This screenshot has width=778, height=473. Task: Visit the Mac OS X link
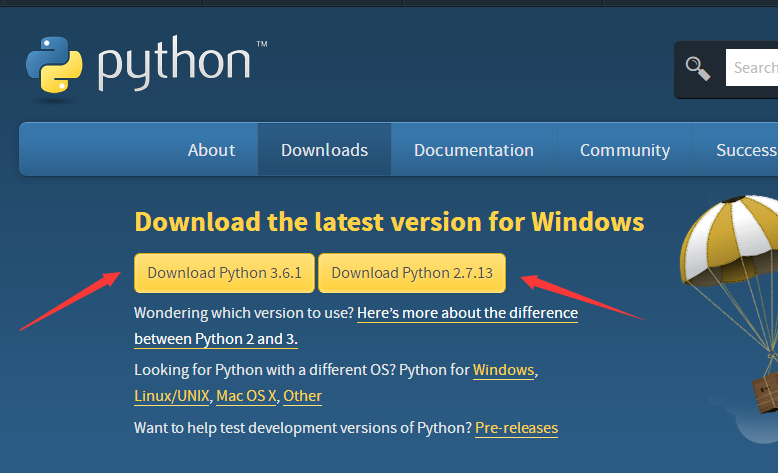point(246,396)
